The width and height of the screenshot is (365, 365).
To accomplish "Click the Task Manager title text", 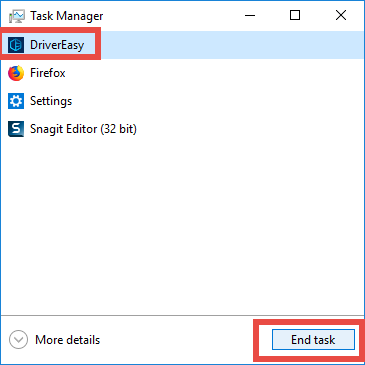I will [x=67, y=16].
